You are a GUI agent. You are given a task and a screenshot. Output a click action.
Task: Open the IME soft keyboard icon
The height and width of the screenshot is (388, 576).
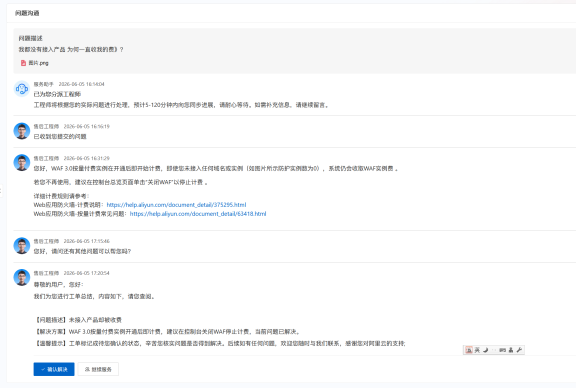[503, 350]
